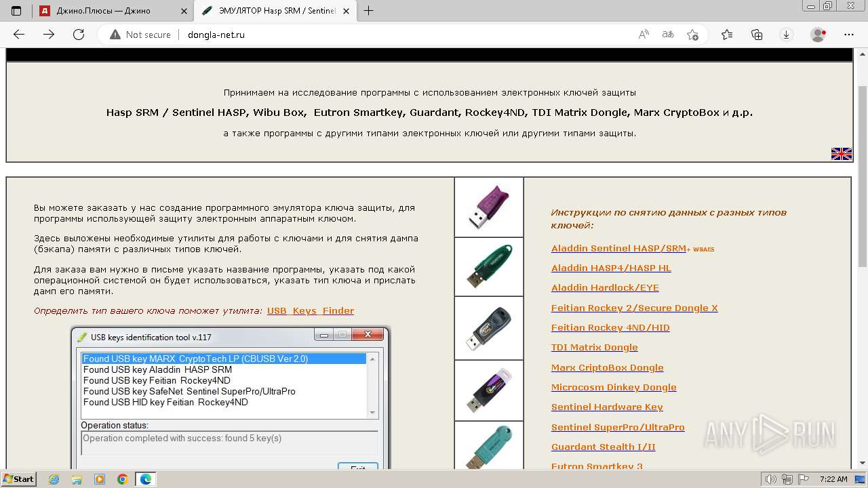Open the Favorites list
The width and height of the screenshot is (868, 488).
point(727,35)
